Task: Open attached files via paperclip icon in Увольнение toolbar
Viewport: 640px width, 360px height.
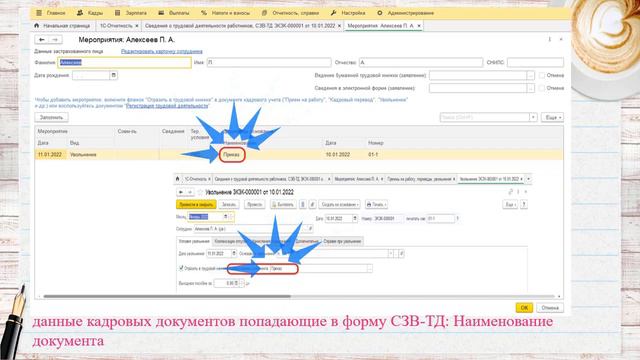Action: pos(313,204)
